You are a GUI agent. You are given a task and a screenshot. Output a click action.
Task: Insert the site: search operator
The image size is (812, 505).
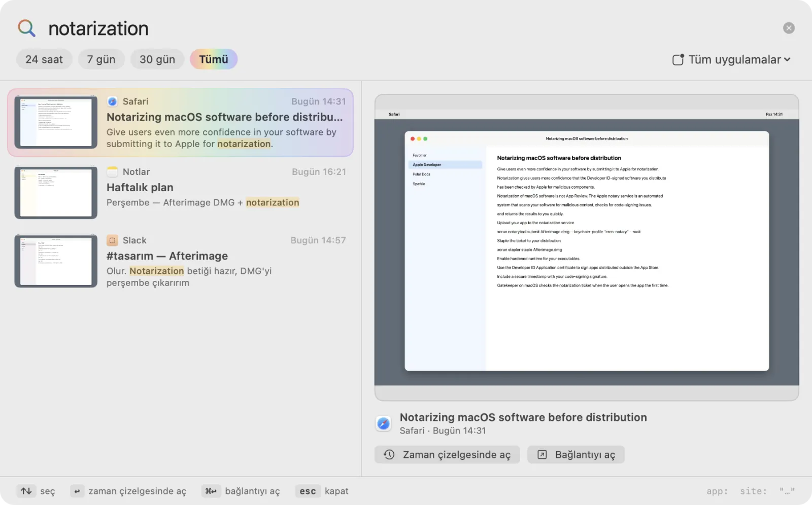click(x=754, y=491)
